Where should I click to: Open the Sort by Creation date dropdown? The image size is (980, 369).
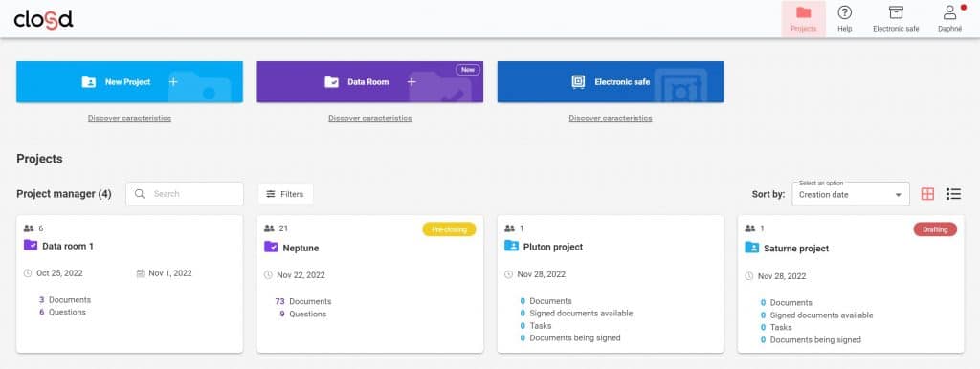coord(851,194)
